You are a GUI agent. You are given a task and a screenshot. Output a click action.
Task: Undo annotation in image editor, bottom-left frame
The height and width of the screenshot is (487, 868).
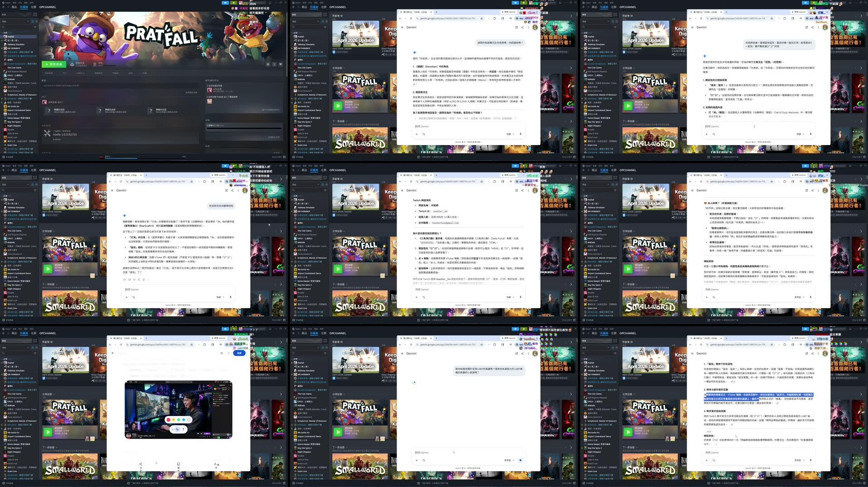pos(222,353)
